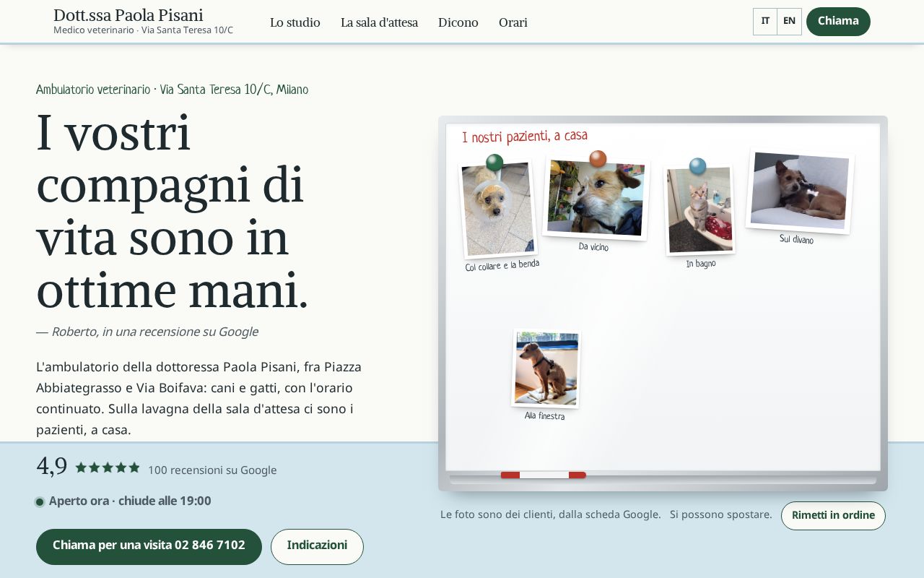This screenshot has height=578, width=924.
Task: Click Rimetti in ordine button
Action: pos(833,516)
